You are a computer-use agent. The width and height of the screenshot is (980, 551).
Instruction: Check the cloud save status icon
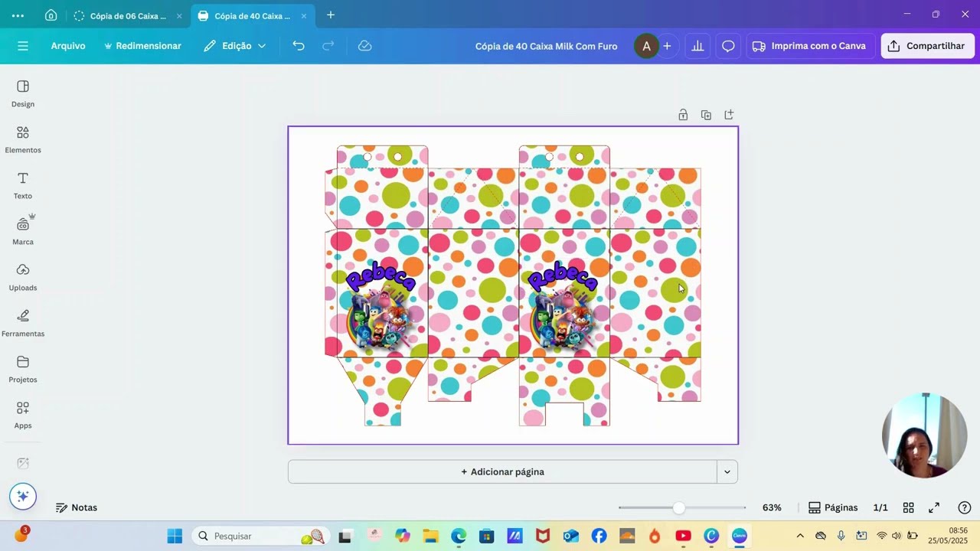(365, 46)
